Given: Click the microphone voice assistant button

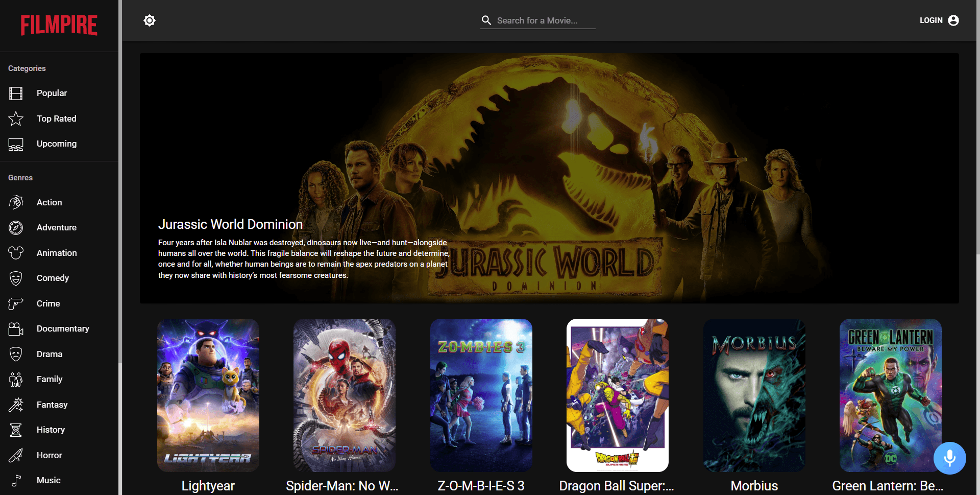Looking at the screenshot, I should [949, 458].
